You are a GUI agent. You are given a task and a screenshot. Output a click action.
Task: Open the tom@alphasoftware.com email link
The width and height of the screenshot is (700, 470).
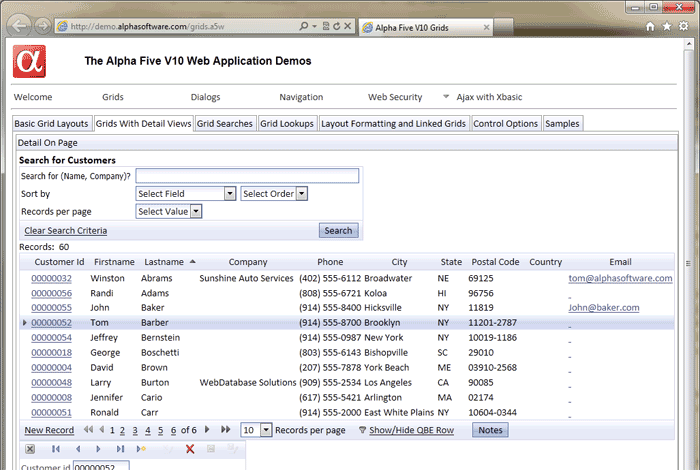click(620, 278)
